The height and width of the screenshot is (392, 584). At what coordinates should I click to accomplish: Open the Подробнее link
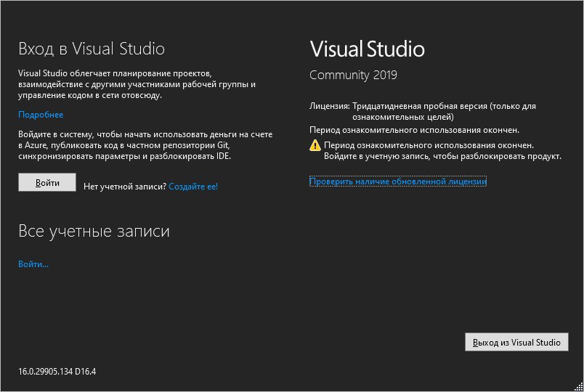pyautogui.click(x=41, y=115)
